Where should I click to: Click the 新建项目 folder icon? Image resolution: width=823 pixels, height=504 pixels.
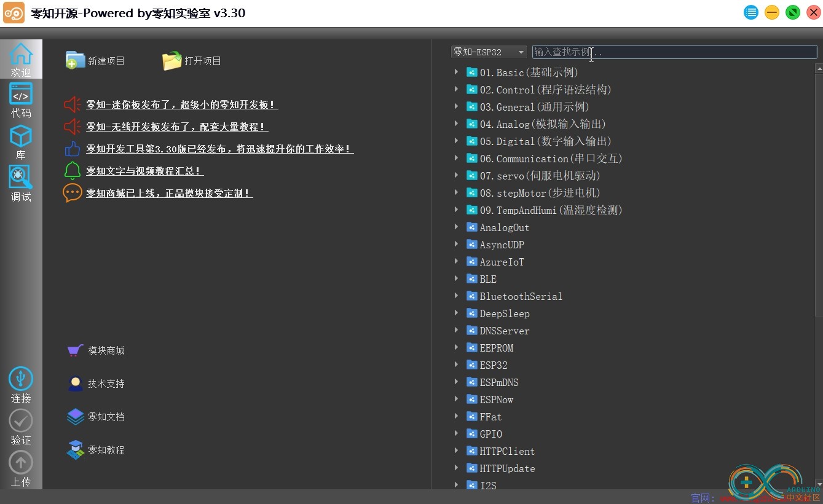pos(75,60)
